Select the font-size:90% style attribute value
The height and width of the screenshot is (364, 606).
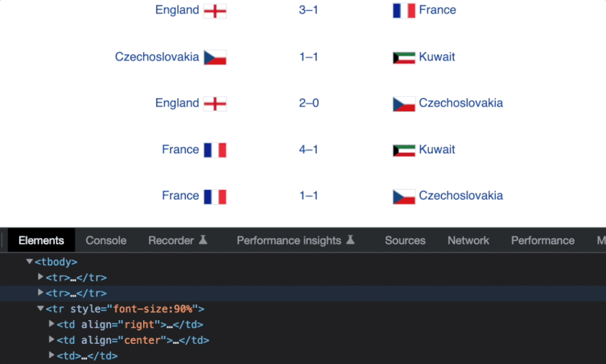coord(154,309)
